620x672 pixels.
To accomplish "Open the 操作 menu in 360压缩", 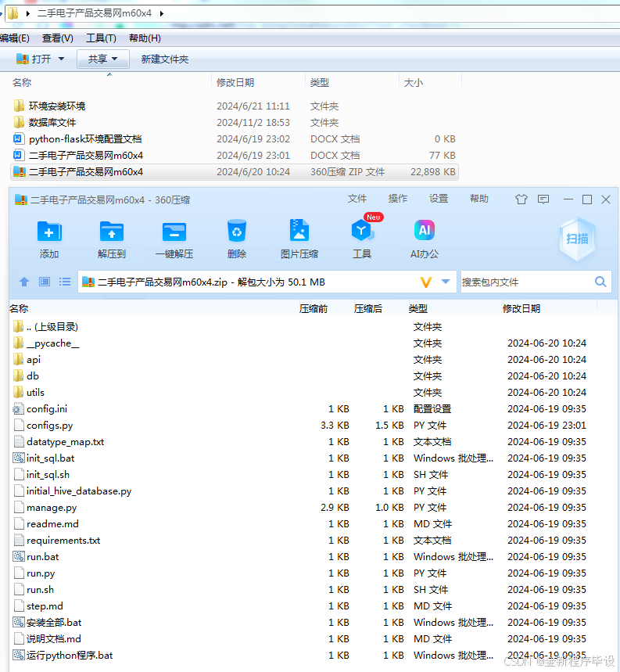I will coord(398,199).
